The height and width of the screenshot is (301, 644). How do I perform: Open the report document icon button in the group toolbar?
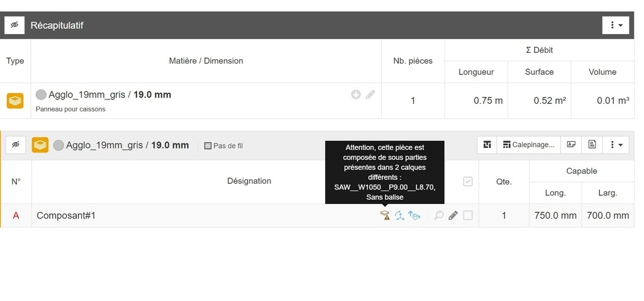[x=592, y=145]
